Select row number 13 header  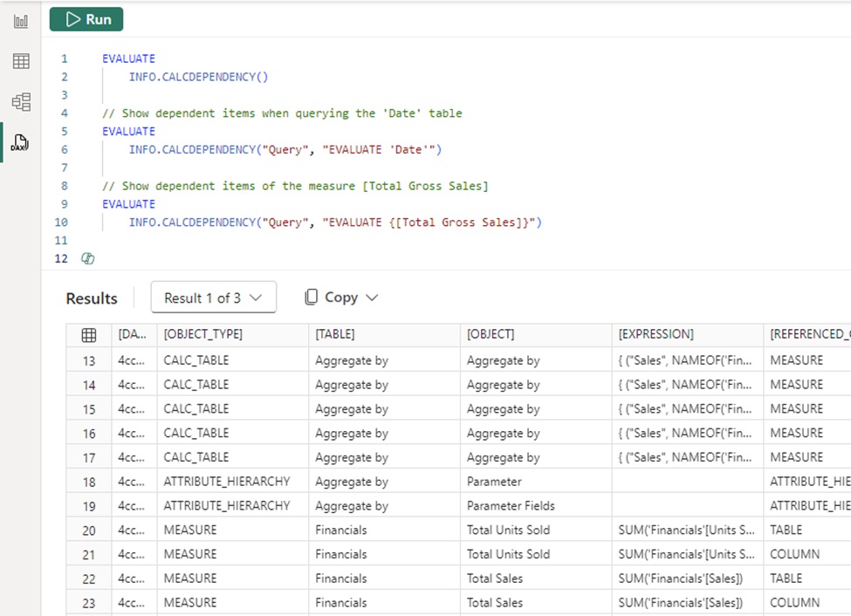[x=89, y=361]
